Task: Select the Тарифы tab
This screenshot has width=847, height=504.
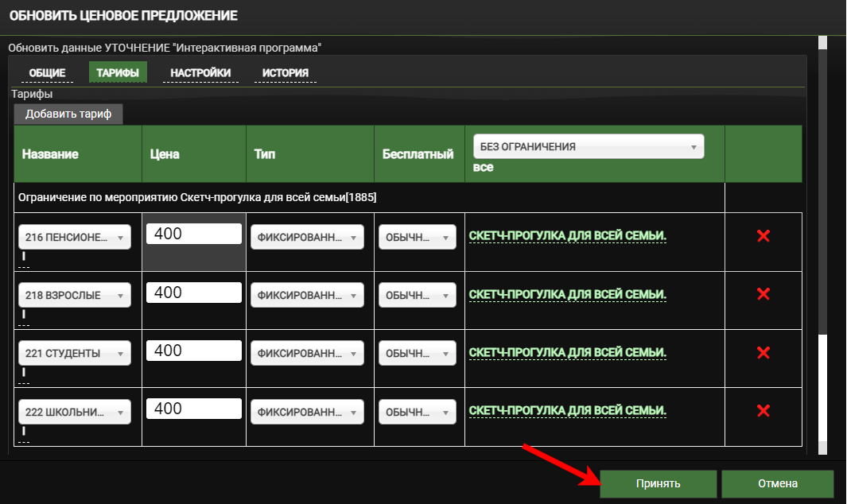Action: (118, 73)
